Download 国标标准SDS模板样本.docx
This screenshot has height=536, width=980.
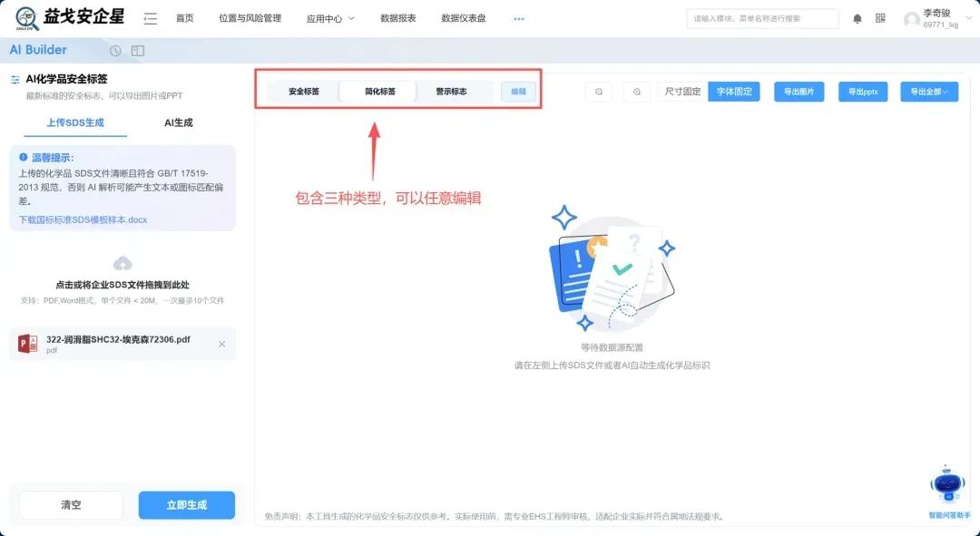83,219
